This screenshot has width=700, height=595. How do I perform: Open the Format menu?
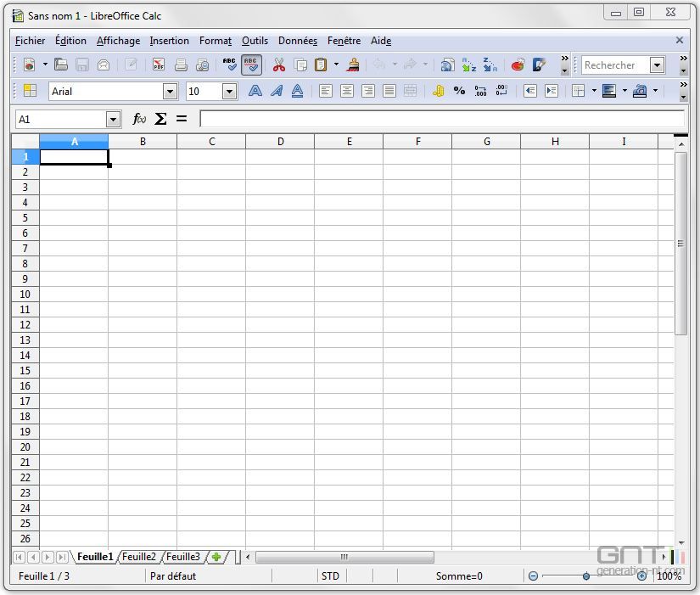(216, 41)
